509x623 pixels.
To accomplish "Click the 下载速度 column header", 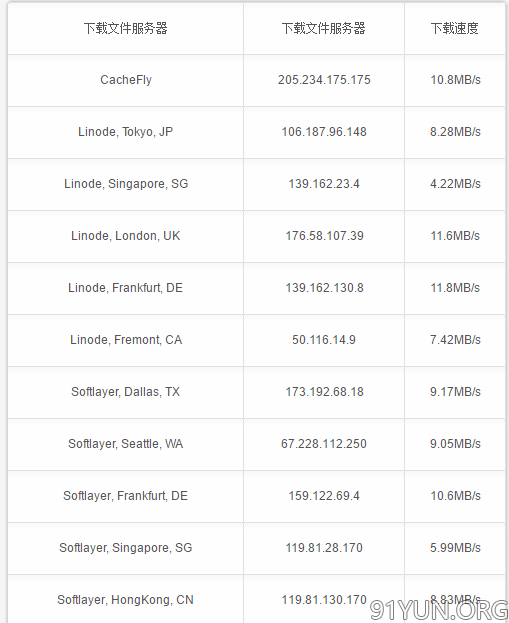I will tap(455, 29).
